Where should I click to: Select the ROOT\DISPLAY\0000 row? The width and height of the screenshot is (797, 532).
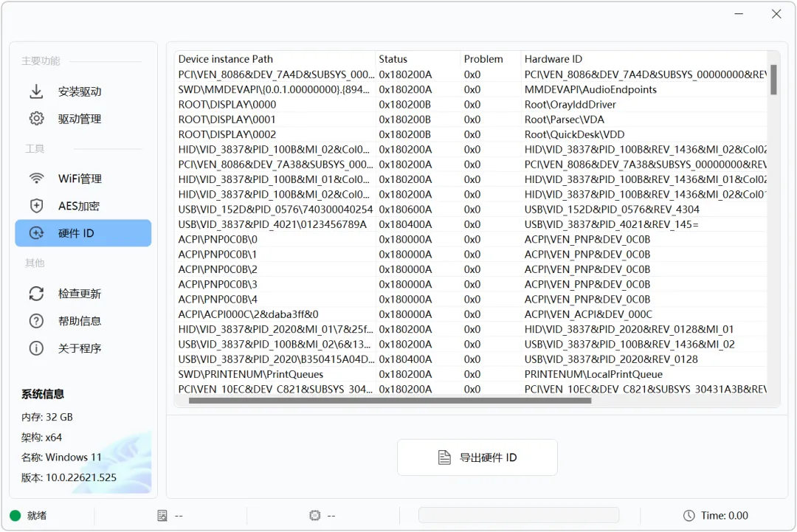471,105
